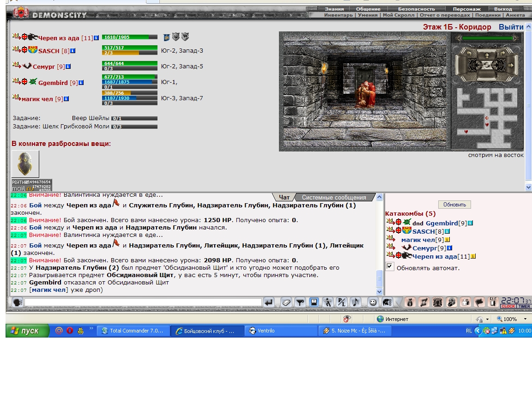Click center refresh button on navigation pad
This screenshot has width=532, height=399.
coord(487,65)
